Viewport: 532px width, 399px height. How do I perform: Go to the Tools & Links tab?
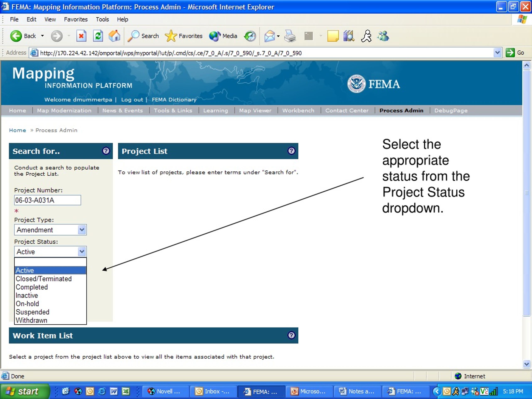click(x=173, y=110)
